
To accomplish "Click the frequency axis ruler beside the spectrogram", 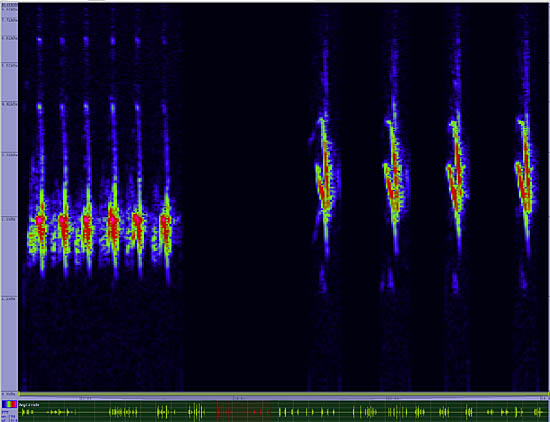I will tap(9, 198).
